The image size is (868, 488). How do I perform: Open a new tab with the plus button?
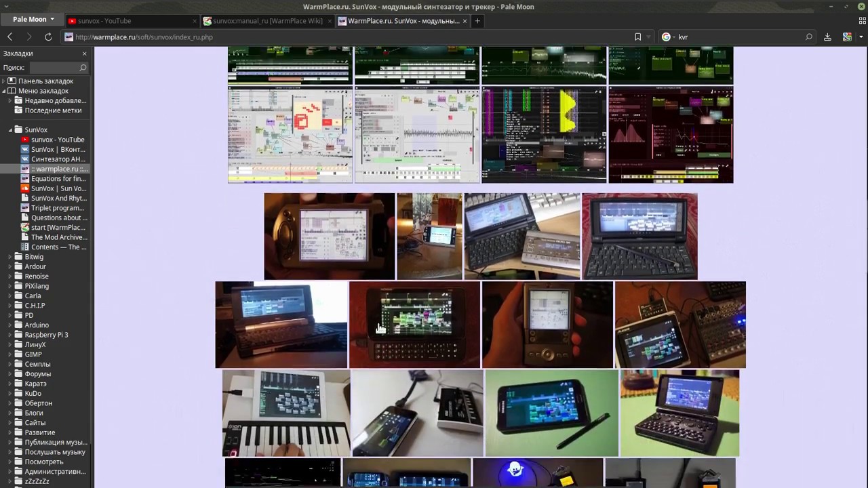pyautogui.click(x=477, y=21)
